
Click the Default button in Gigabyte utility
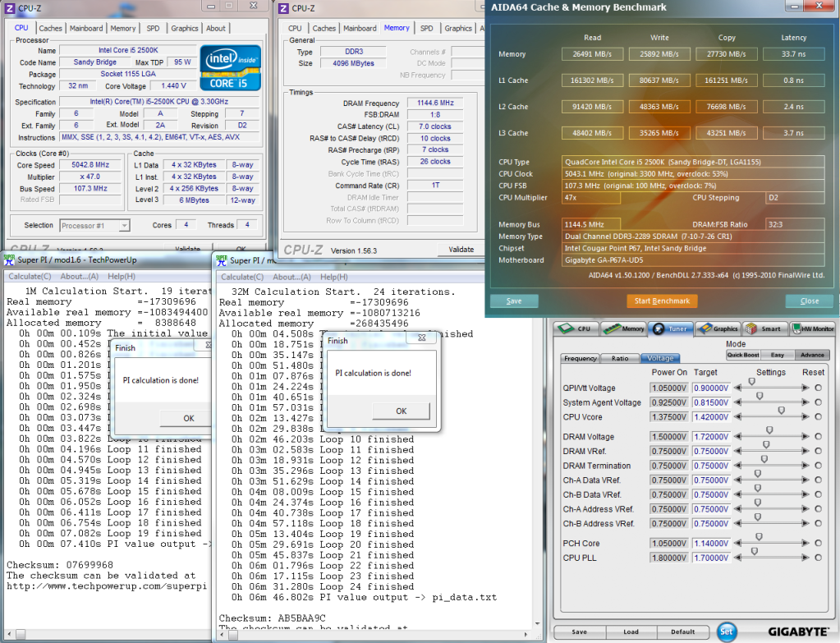(x=683, y=632)
